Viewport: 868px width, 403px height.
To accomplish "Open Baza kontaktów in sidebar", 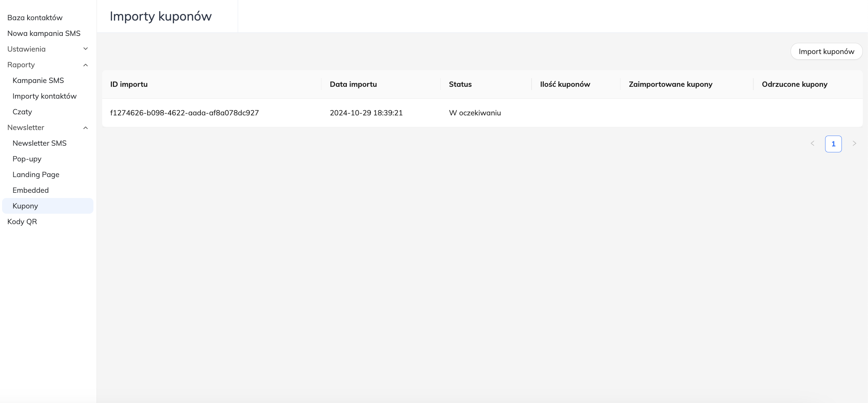I will pos(35,17).
